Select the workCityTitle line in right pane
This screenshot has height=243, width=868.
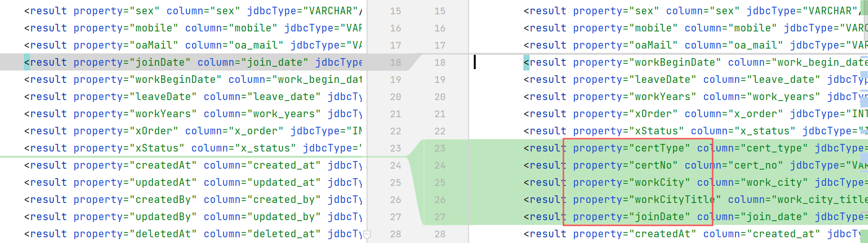(x=667, y=200)
